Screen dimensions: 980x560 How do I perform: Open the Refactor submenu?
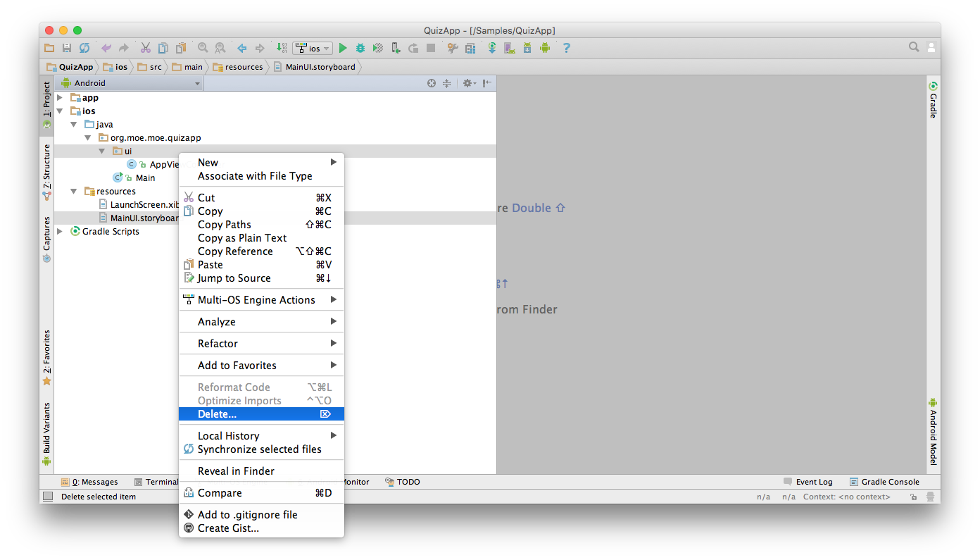tap(261, 344)
